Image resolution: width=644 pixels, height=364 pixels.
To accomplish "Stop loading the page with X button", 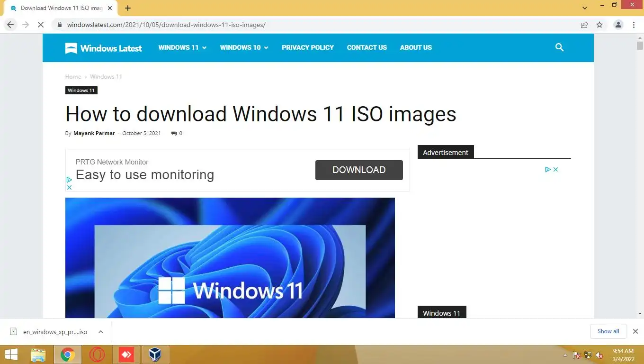I will (41, 25).
